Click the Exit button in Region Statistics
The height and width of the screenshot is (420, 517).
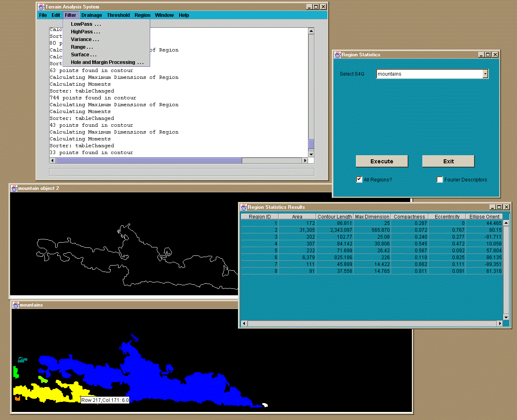coord(448,161)
